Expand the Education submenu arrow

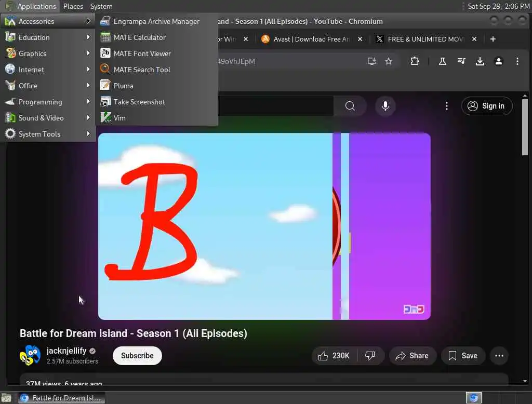pyautogui.click(x=88, y=37)
